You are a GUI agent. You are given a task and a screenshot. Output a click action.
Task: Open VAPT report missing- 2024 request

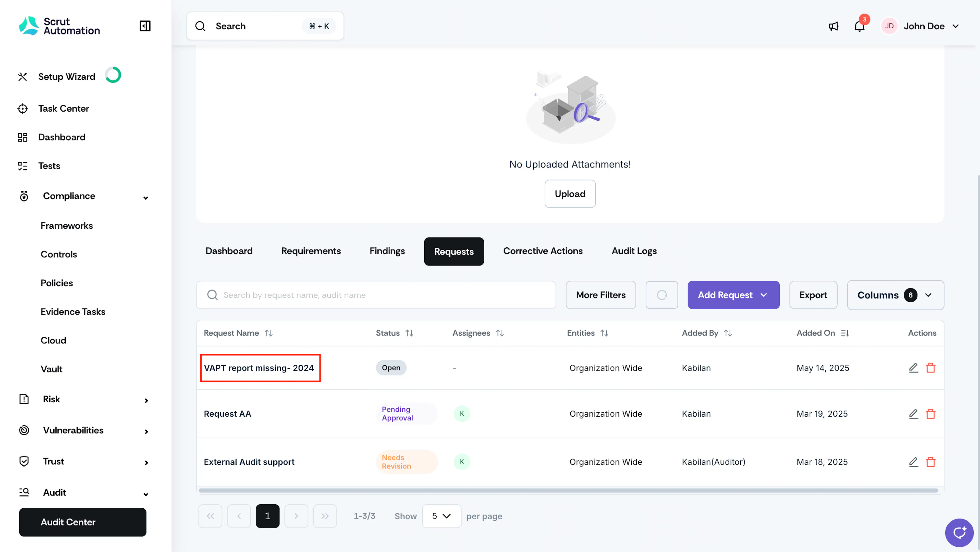259,368
